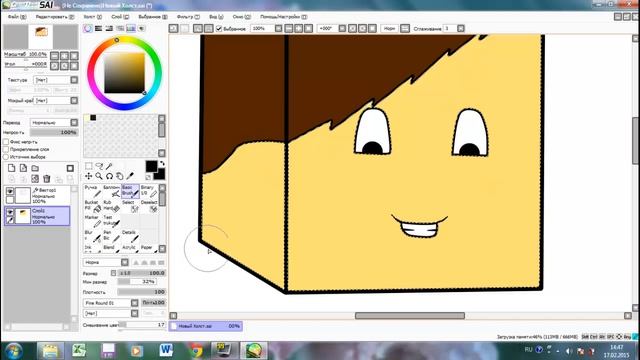Open the Фильтр menu
Viewport: 640px width, 360px height.
188,17
